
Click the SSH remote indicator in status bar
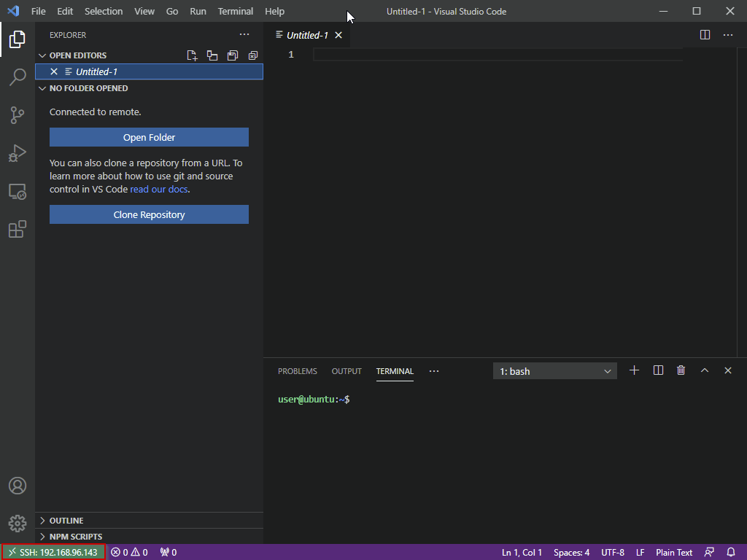click(53, 553)
